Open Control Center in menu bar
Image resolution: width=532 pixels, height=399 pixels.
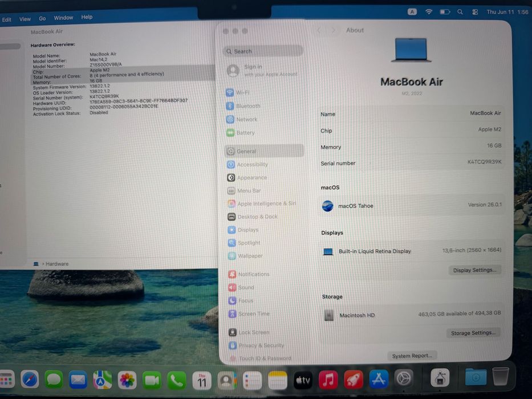[x=475, y=12]
